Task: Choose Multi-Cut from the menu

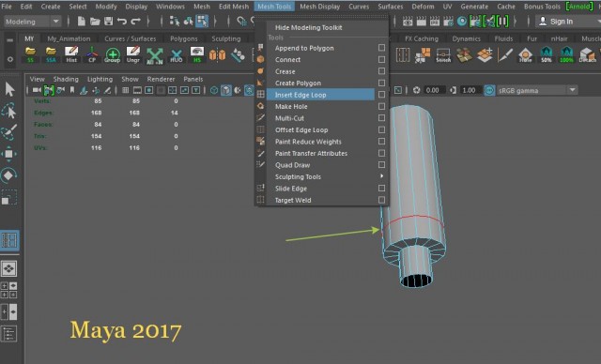Action: (289, 118)
